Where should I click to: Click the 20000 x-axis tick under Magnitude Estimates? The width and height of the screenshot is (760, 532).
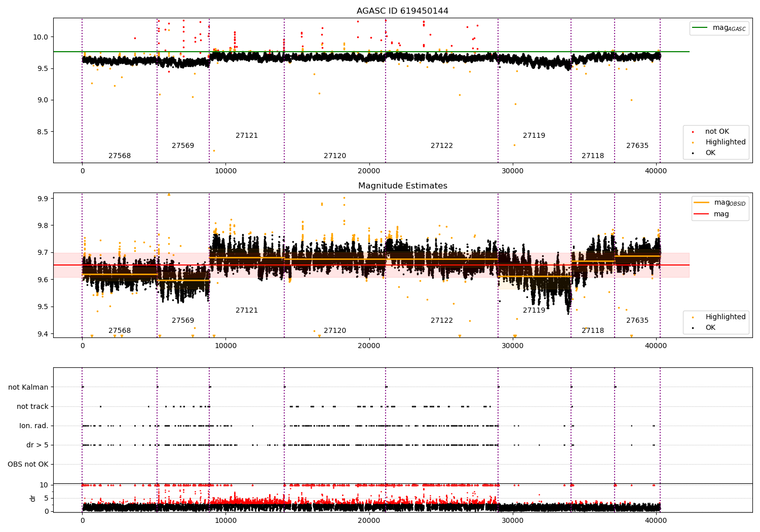[369, 346]
